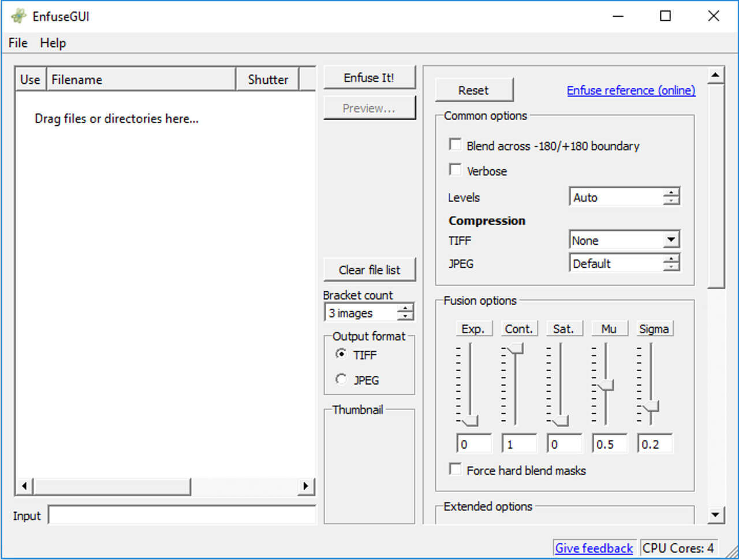The height and width of the screenshot is (560, 739).
Task: Click the Shutter column header
Action: point(267,79)
